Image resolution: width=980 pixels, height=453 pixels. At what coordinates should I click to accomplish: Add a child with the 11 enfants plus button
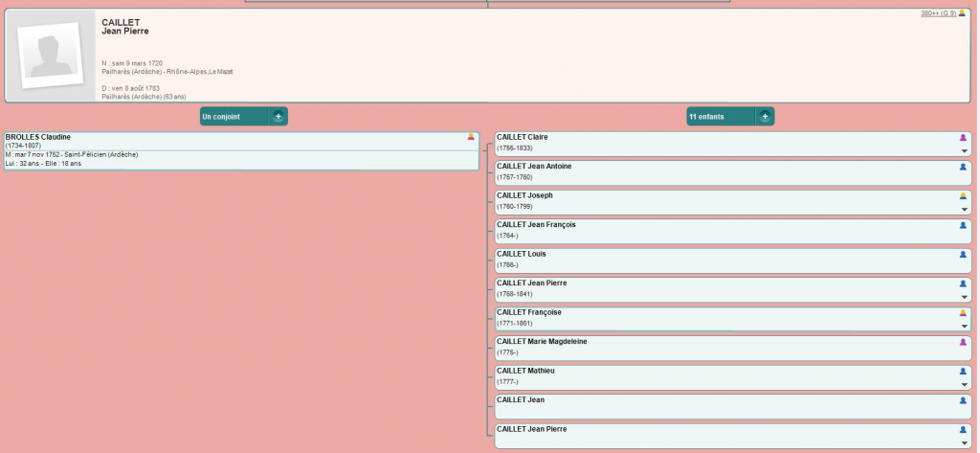[765, 116]
